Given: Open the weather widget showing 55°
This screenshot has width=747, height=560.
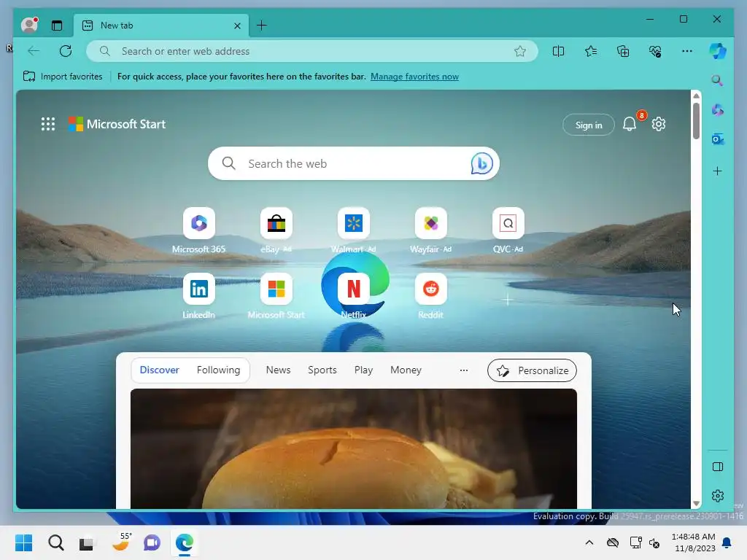Looking at the screenshot, I should pyautogui.click(x=120, y=542).
